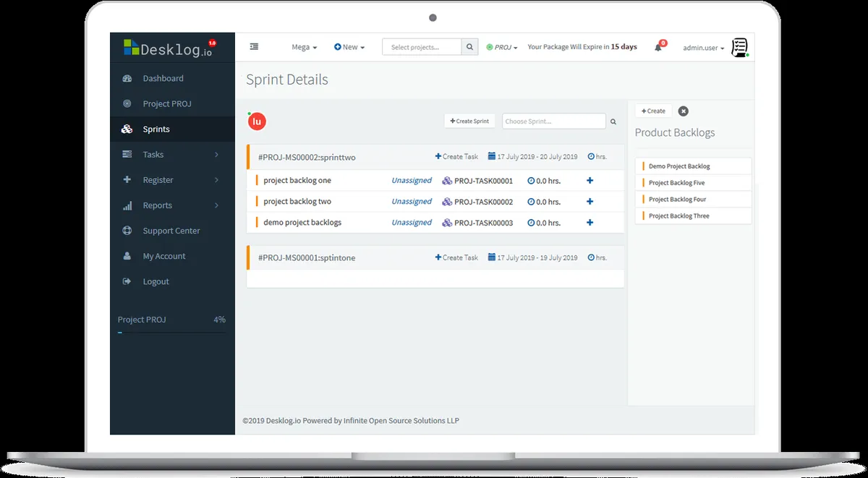868x478 pixels.
Task: Click the Create Sprint button
Action: [x=469, y=121]
